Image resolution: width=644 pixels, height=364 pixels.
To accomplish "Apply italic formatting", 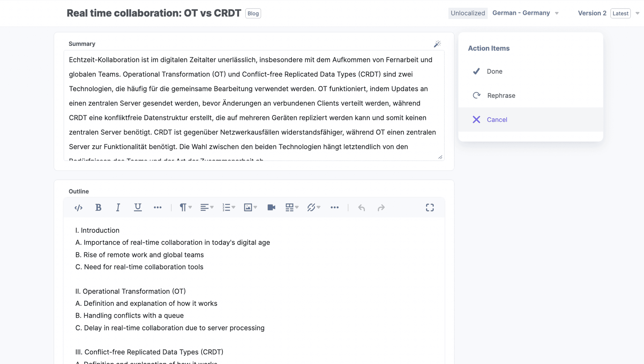I will tap(118, 208).
